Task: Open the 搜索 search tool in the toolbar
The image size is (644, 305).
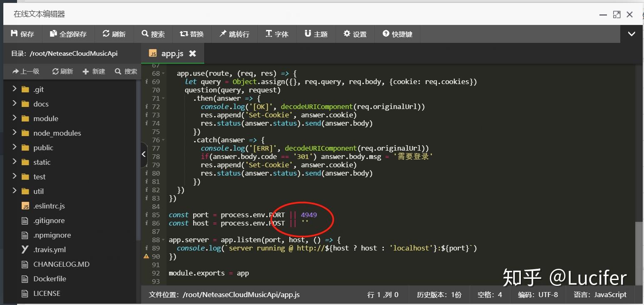Action: [154, 34]
